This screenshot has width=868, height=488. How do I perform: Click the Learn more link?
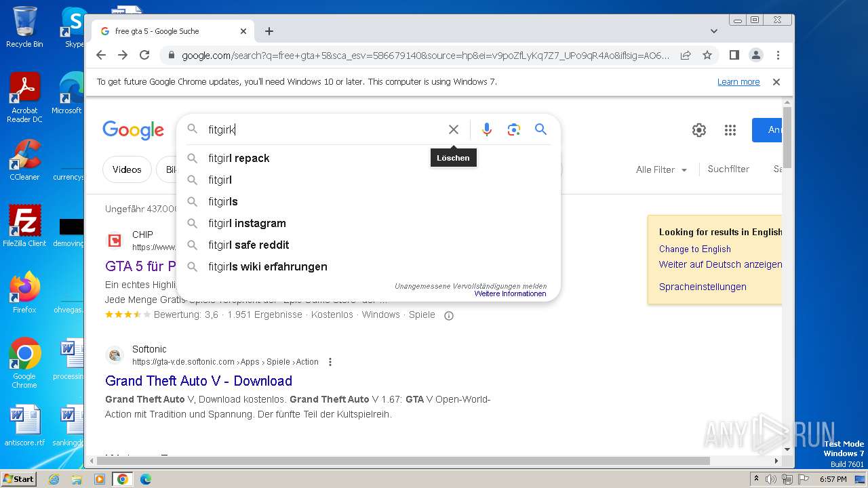[738, 82]
